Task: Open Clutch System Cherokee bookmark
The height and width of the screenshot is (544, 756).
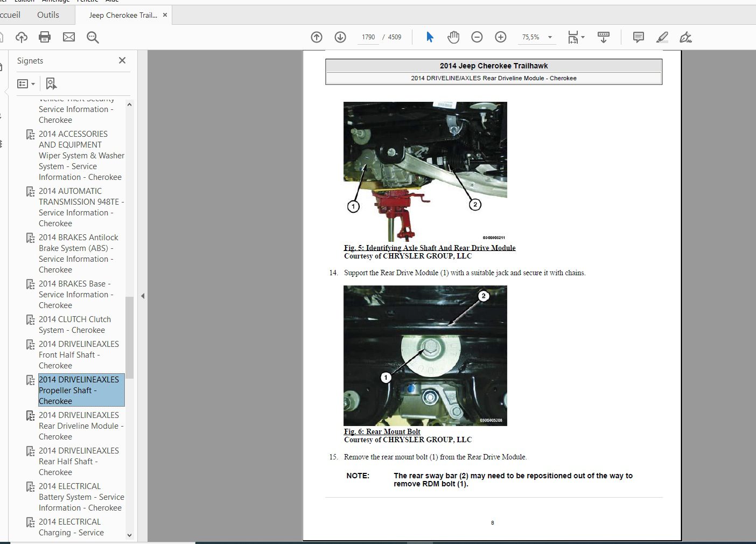Action: [75, 324]
